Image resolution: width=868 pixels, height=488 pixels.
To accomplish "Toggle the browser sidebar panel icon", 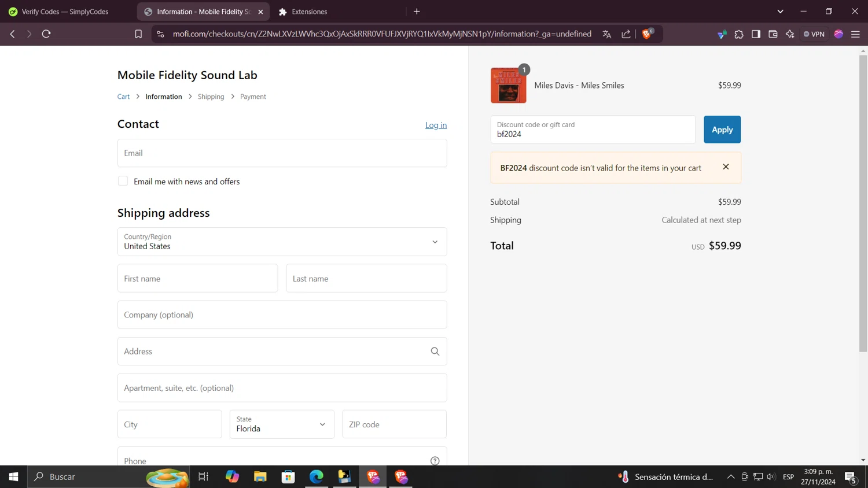I will click(x=756, y=34).
